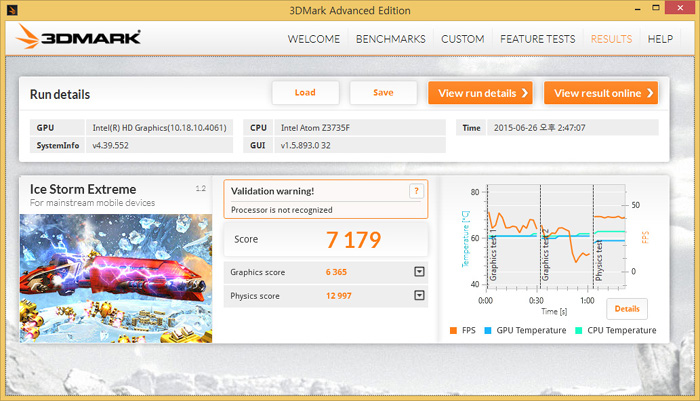This screenshot has width=700, height=401.
Task: Click the Processor is not recognized message
Action: [281, 210]
